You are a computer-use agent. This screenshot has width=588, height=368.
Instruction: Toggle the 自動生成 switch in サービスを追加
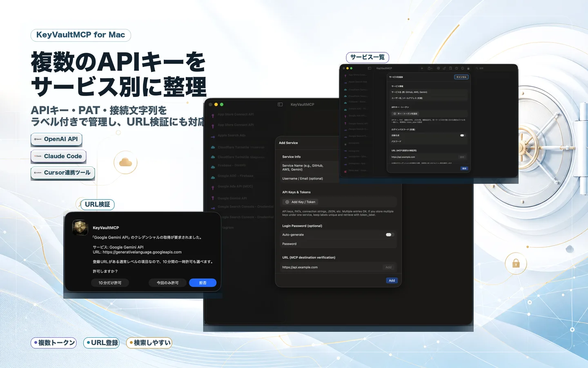(462, 135)
